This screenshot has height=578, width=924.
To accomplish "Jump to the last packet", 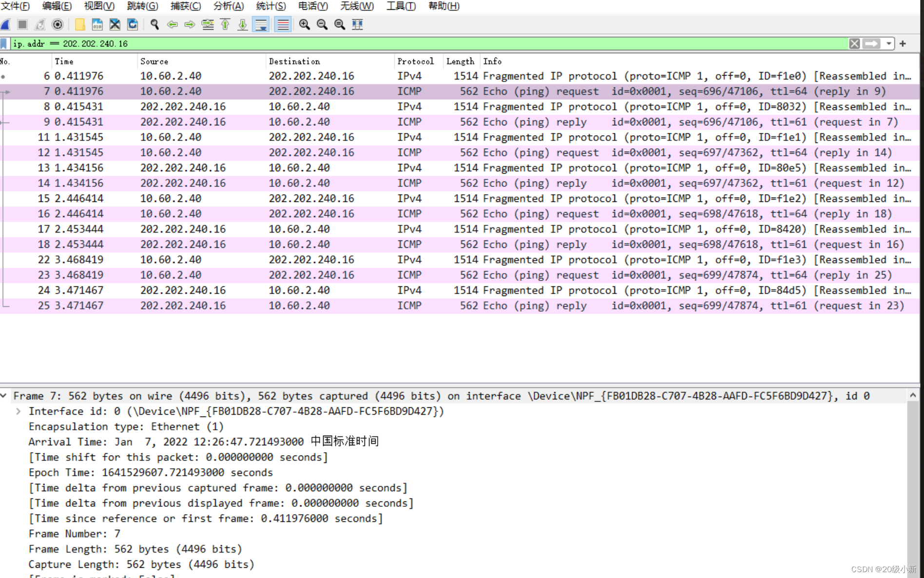I will (243, 24).
